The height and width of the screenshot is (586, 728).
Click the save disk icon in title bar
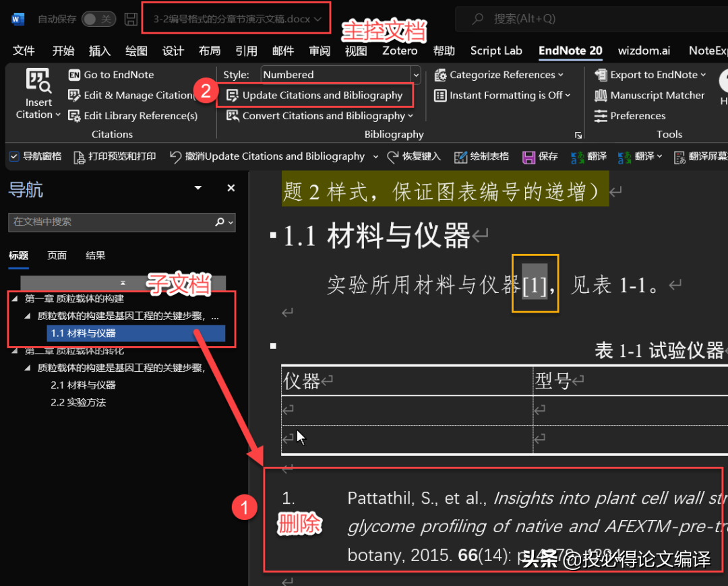click(131, 19)
